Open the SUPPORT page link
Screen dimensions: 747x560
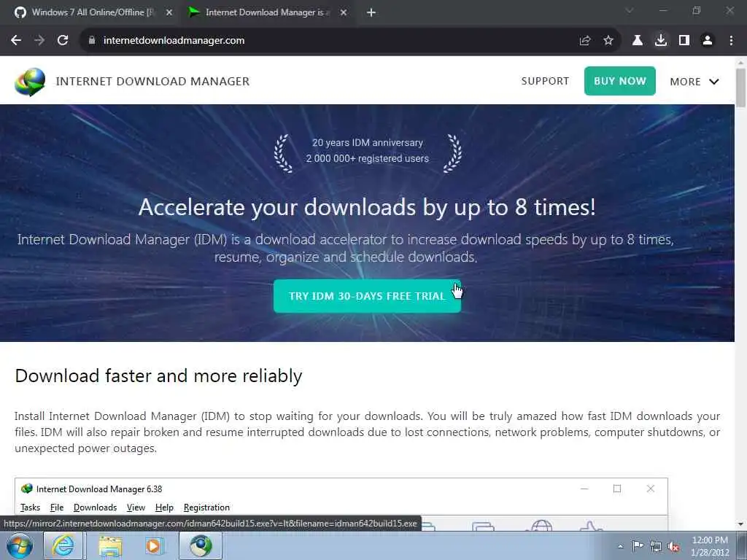(x=545, y=81)
